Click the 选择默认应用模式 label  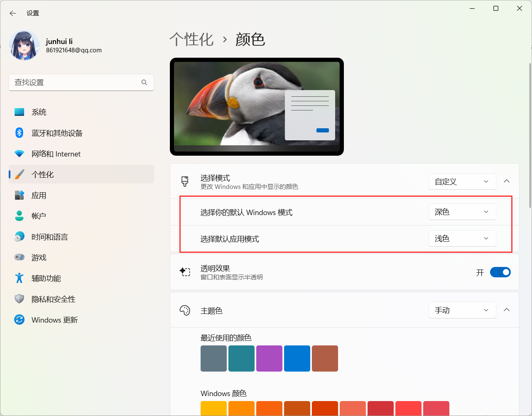[230, 239]
